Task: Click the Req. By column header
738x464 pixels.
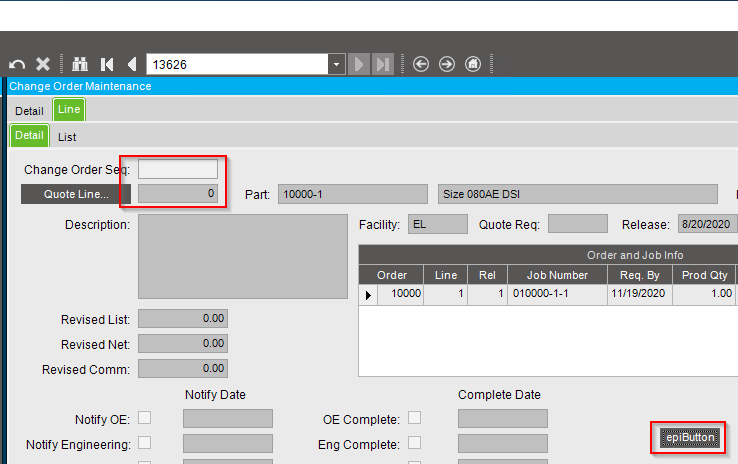Action: pos(640,275)
